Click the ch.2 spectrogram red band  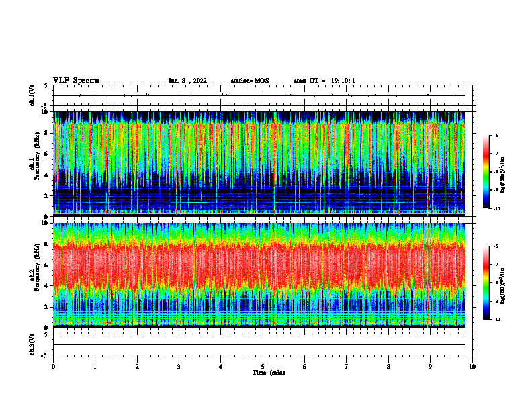click(x=259, y=265)
